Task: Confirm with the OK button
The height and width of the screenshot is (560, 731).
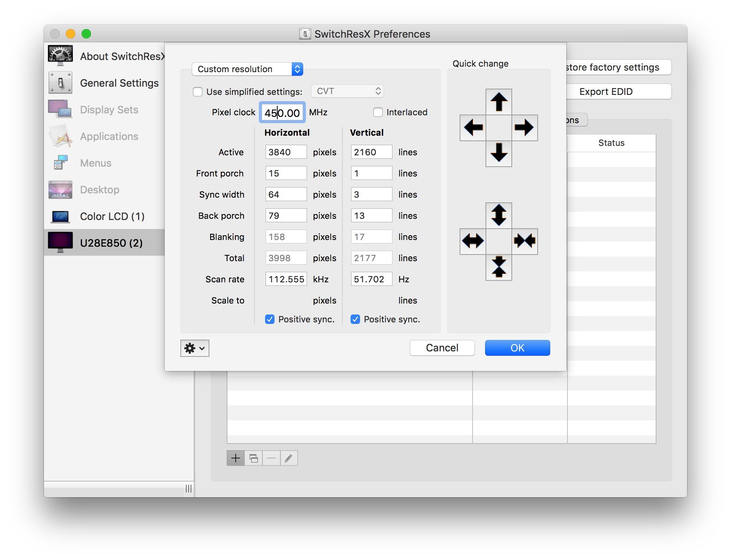Action: click(518, 348)
